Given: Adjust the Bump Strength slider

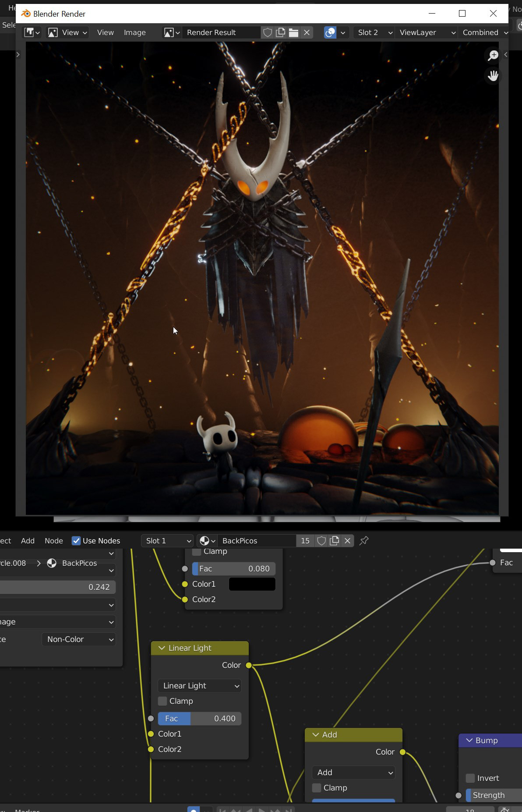Looking at the screenshot, I should (x=494, y=795).
